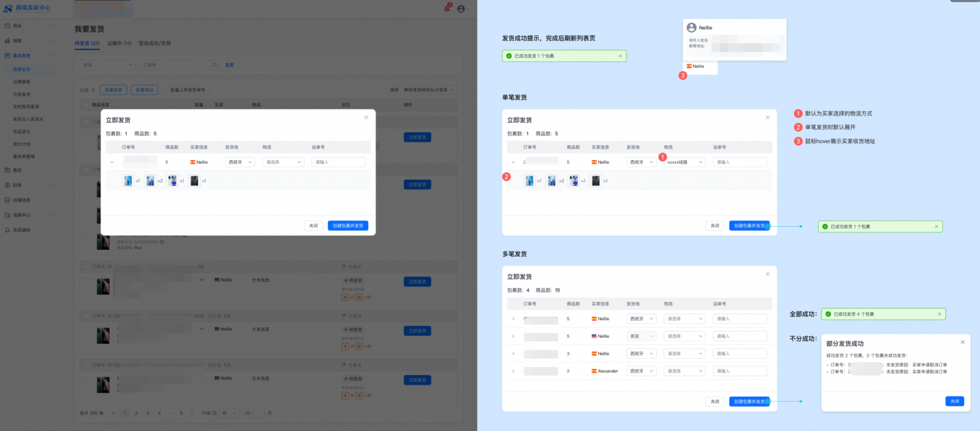980x431 pixels.
Task: Click the 运单号 input in left dialog
Action: (x=338, y=162)
